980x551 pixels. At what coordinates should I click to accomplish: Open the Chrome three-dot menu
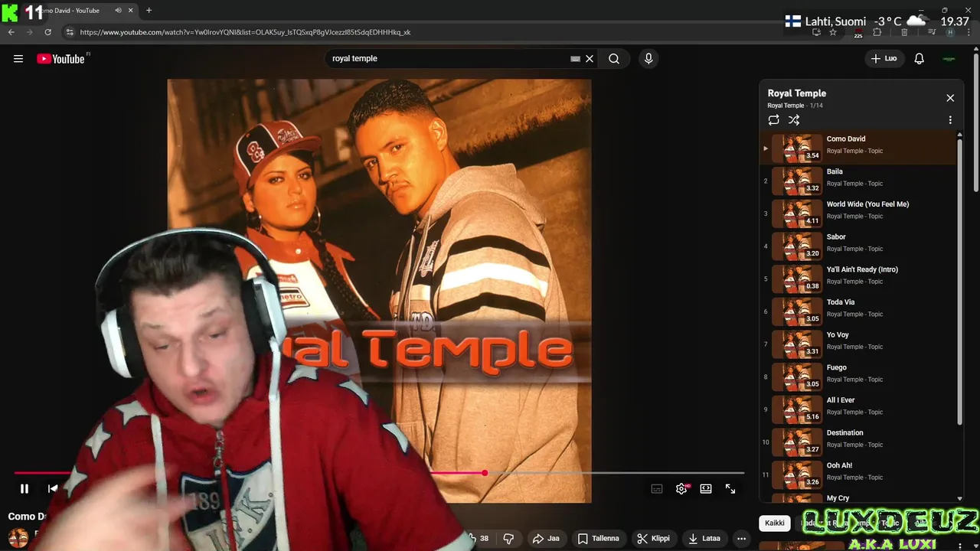pos(970,32)
